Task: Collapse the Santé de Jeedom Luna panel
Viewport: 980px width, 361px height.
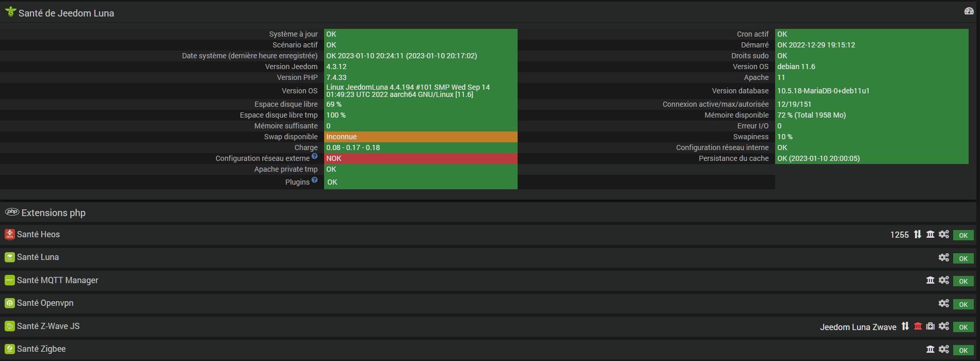Action: click(x=66, y=13)
